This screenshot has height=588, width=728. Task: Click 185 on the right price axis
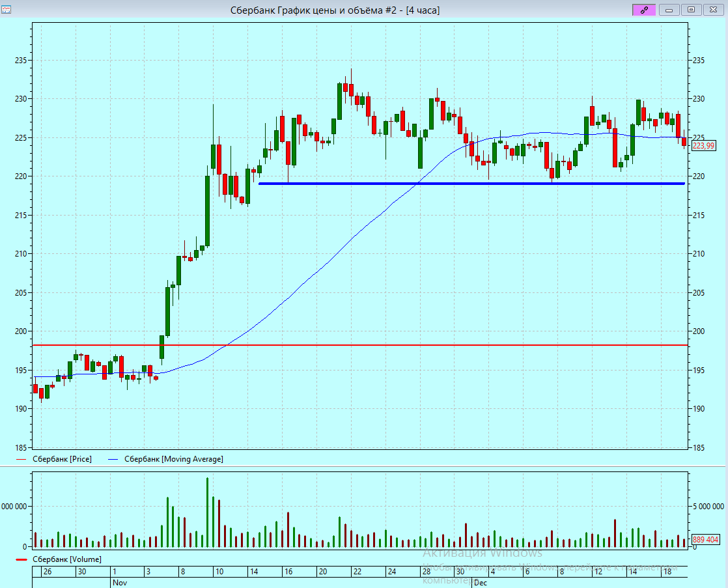tap(698, 448)
